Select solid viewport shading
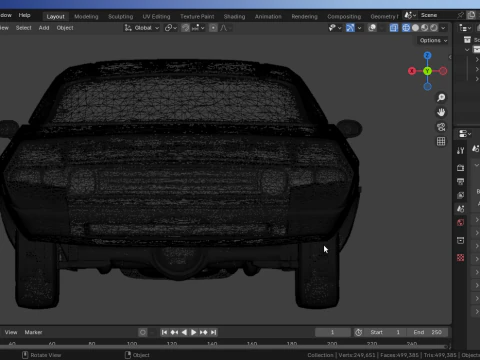 point(415,28)
